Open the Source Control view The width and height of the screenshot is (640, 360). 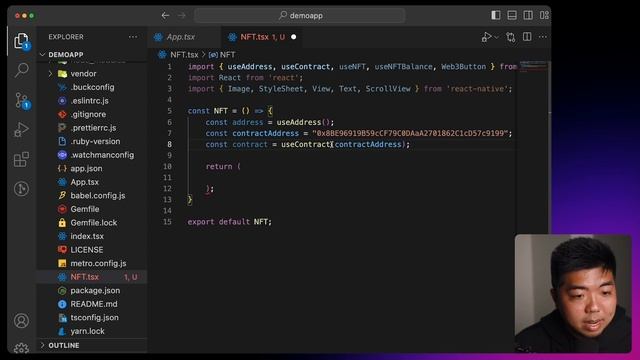pos(22,100)
